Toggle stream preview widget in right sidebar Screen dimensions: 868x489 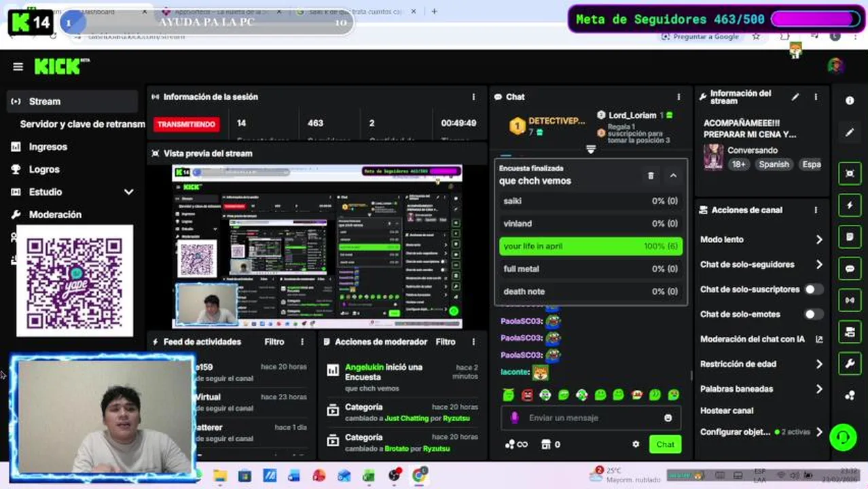(x=850, y=173)
